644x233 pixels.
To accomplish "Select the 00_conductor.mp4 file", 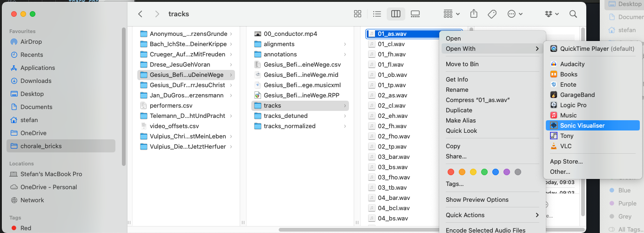I will click(x=290, y=34).
